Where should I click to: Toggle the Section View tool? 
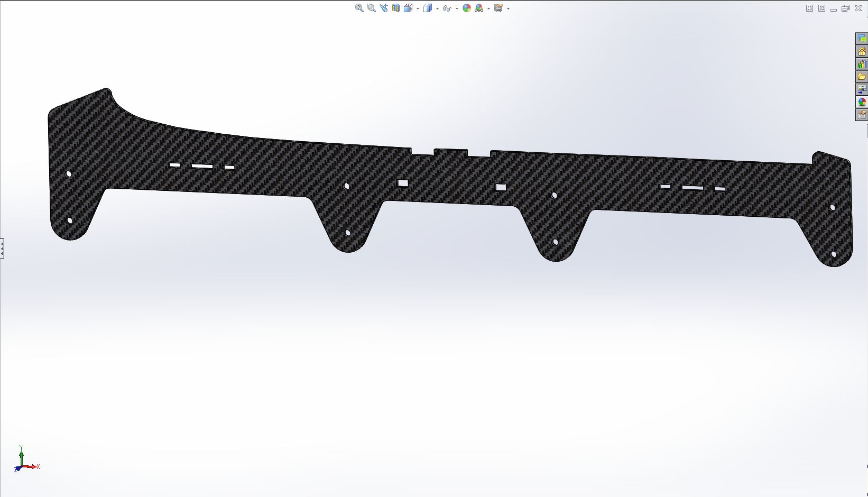396,8
